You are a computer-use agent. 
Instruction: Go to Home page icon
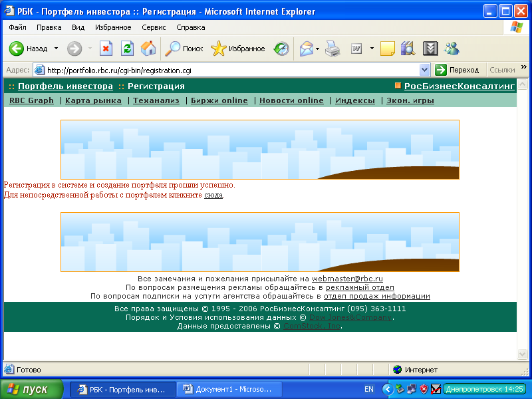[148, 49]
